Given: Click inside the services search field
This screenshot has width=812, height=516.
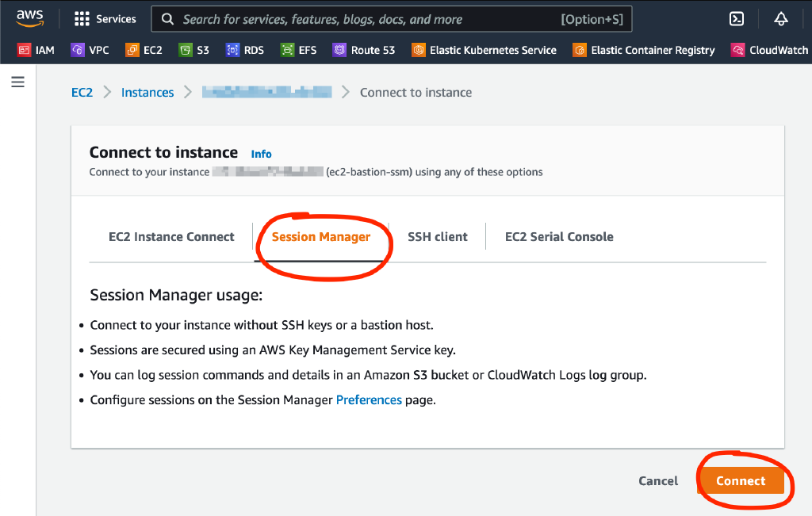Looking at the screenshot, I should click(357, 18).
